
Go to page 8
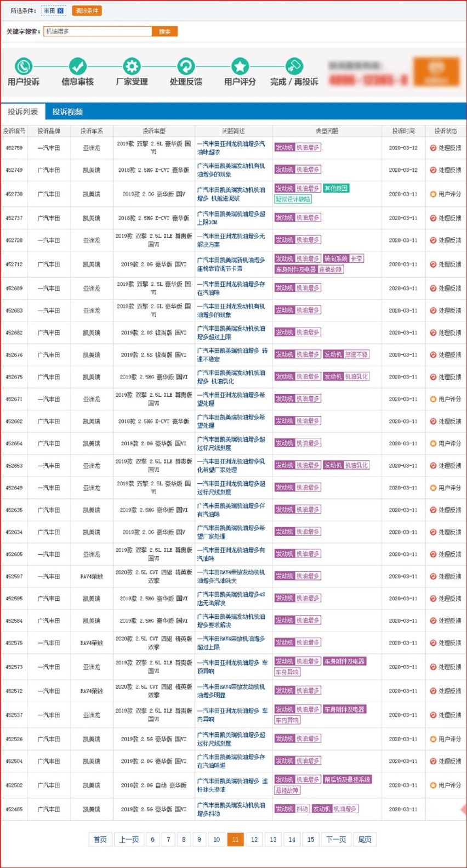pos(184,839)
